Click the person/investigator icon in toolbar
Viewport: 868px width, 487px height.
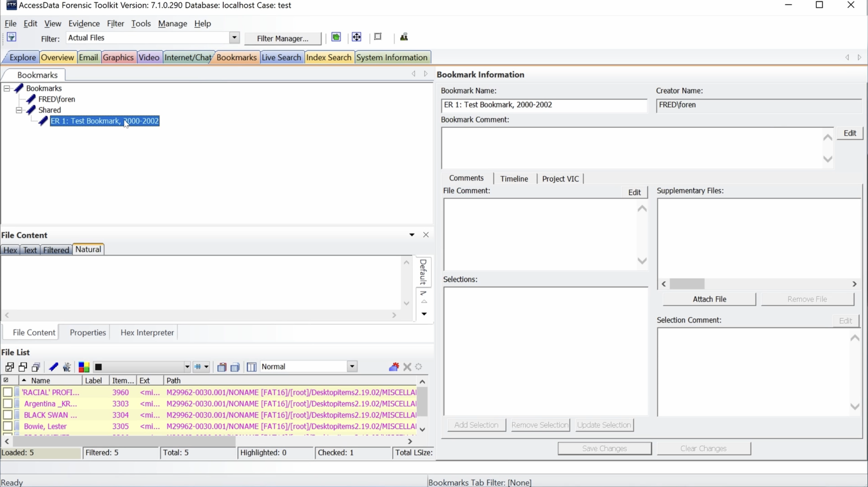coord(404,37)
